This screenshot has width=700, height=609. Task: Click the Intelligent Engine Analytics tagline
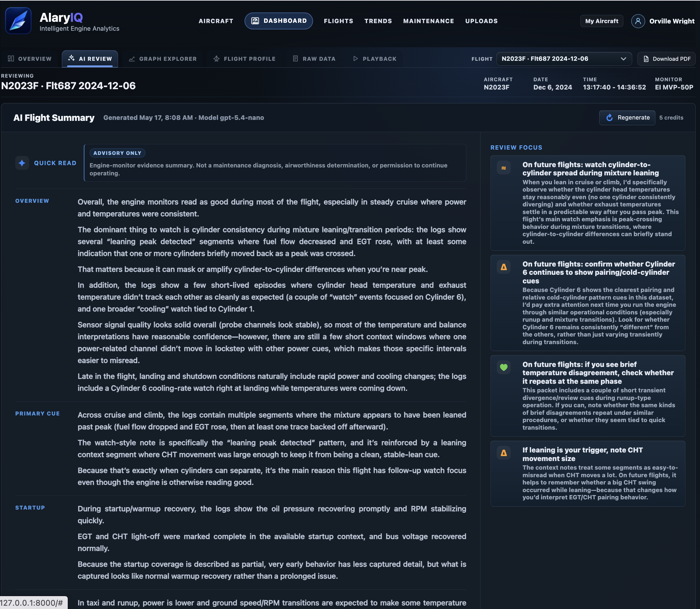pos(79,28)
